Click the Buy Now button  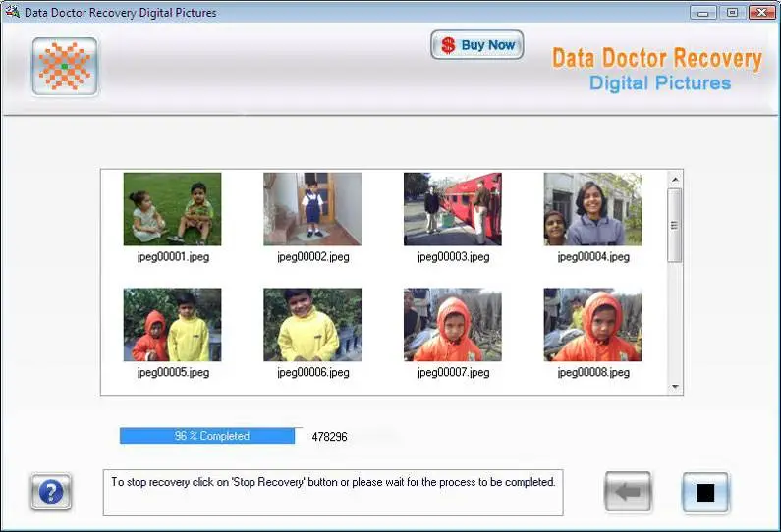tap(476, 45)
